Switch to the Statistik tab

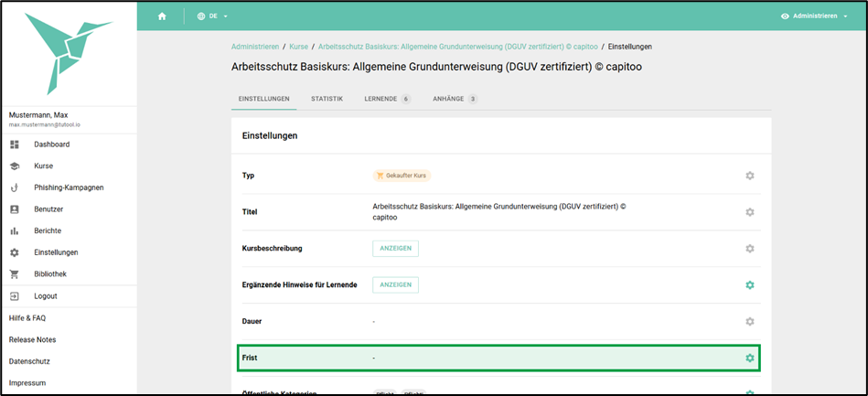point(327,99)
